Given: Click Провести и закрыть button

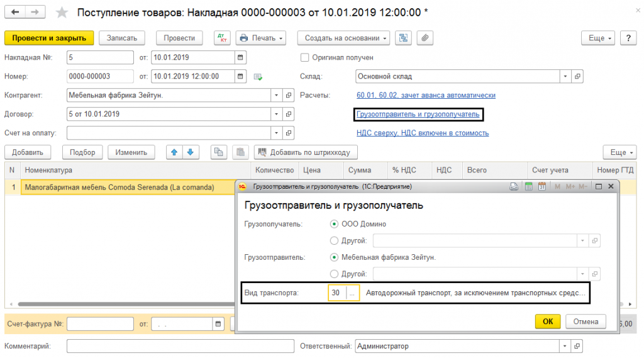Looking at the screenshot, I should point(49,38).
